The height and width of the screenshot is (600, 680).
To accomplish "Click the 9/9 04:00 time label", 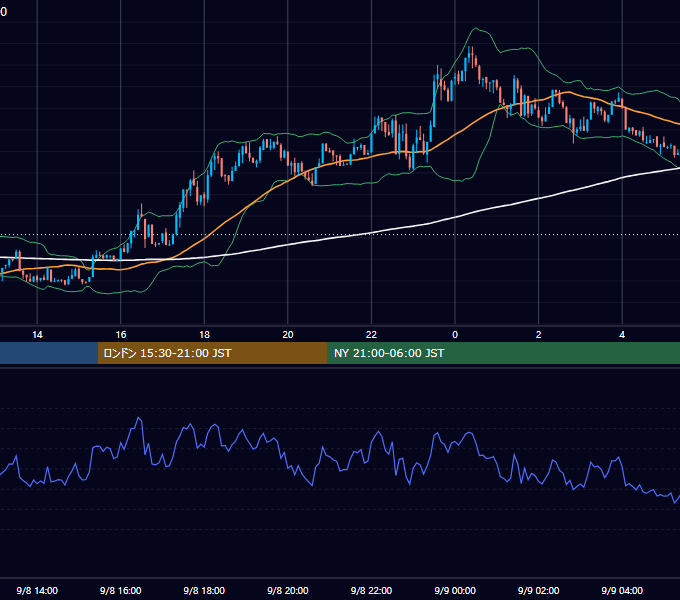I will (622, 590).
